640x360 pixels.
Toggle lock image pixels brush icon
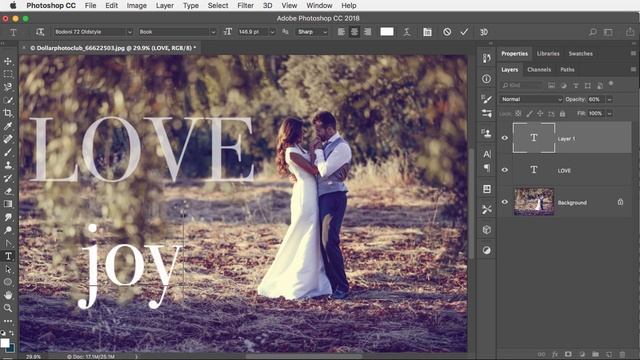coord(529,113)
